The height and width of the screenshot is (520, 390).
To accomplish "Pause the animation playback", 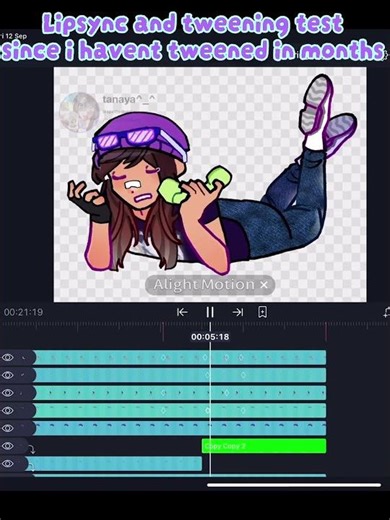I will tap(210, 312).
